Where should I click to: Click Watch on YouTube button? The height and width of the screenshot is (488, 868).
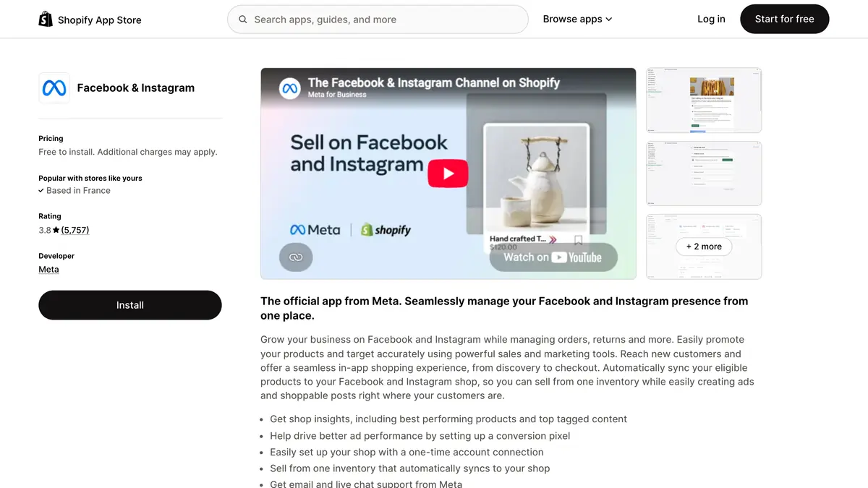click(553, 257)
